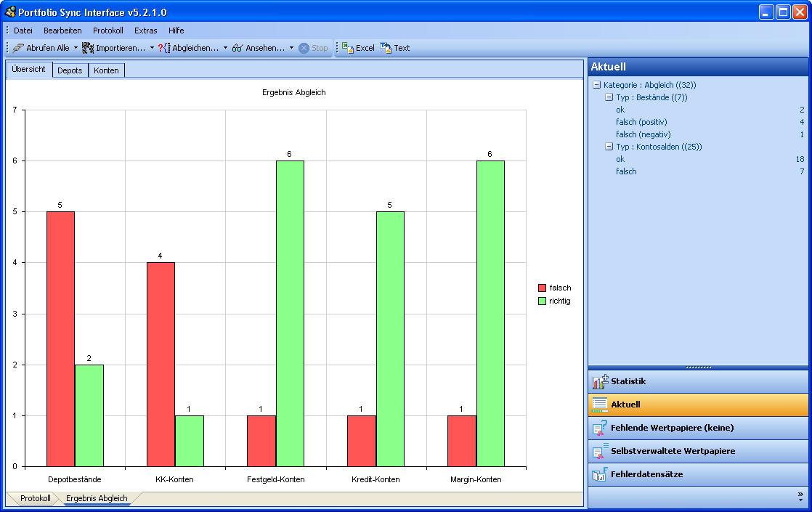
Task: Click the Ansehen glasses icon
Action: click(x=237, y=48)
